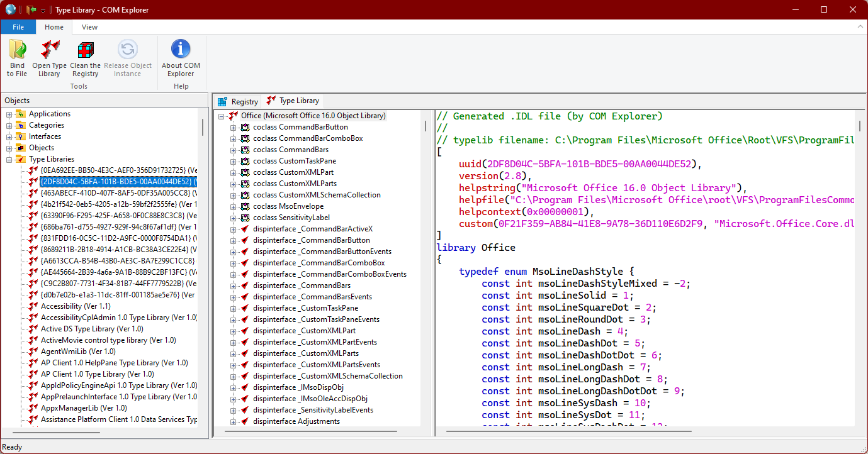868x454 pixels.
Task: Click the Bind to File icon
Action: [17, 48]
